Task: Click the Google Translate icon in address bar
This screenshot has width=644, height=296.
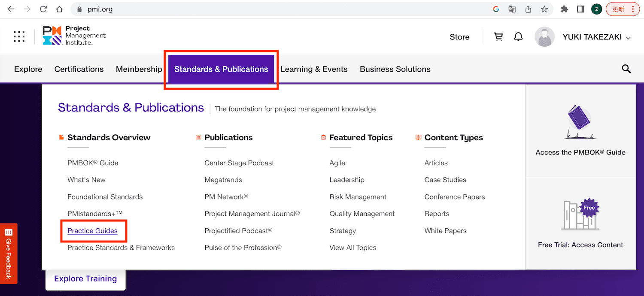Action: tap(512, 9)
